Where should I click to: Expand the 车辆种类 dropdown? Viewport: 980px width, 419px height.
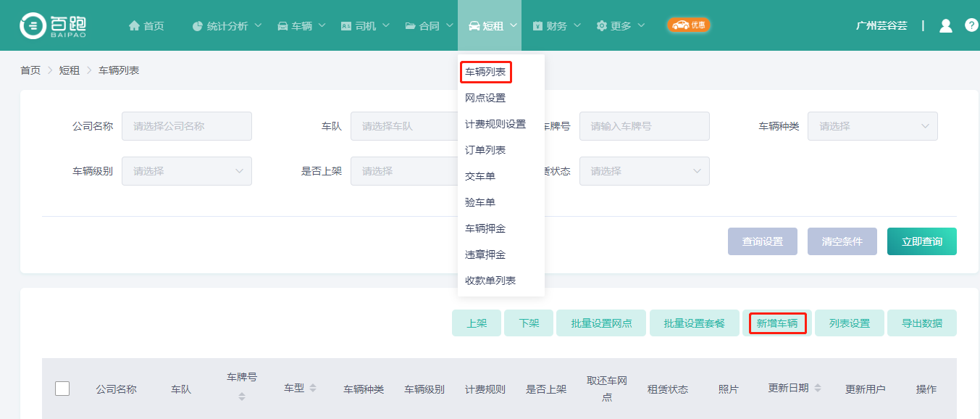872,126
